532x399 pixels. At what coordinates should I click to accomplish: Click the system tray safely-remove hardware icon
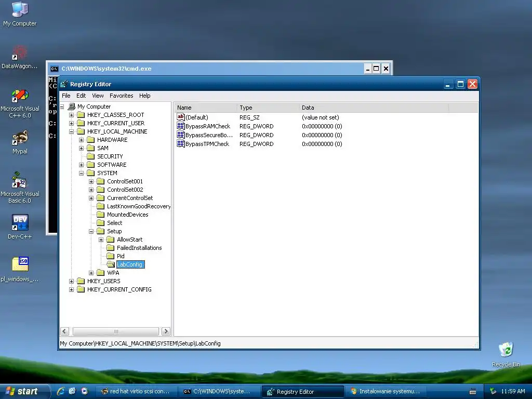pos(493,391)
